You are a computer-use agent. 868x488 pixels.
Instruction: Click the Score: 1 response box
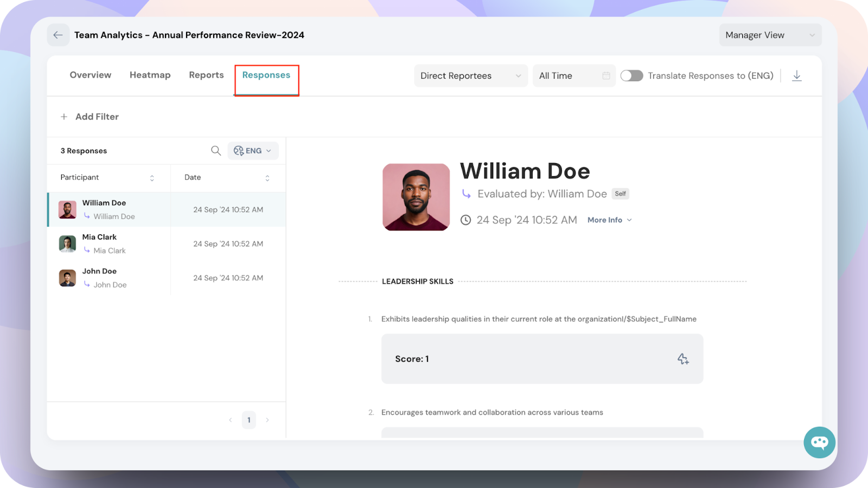click(542, 359)
